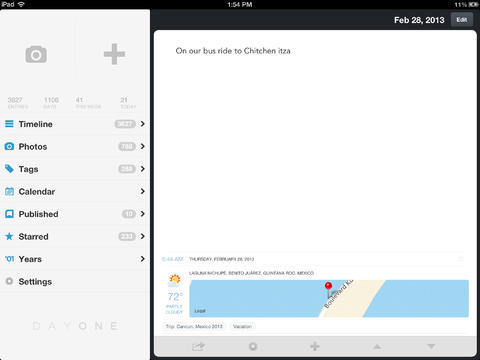Open the Photos menu label
480x360 pixels.
tap(33, 147)
